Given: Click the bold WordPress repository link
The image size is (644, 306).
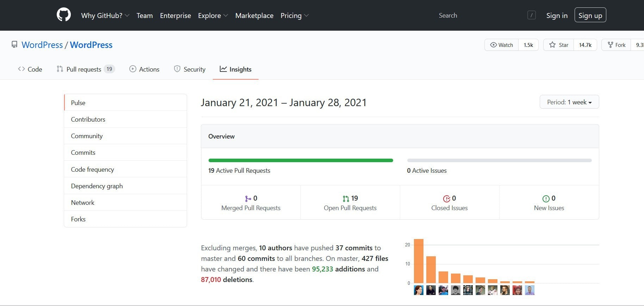Looking at the screenshot, I should click(x=91, y=45).
